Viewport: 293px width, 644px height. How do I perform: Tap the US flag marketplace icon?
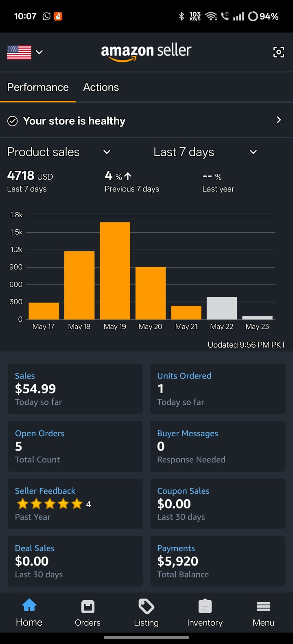(19, 52)
